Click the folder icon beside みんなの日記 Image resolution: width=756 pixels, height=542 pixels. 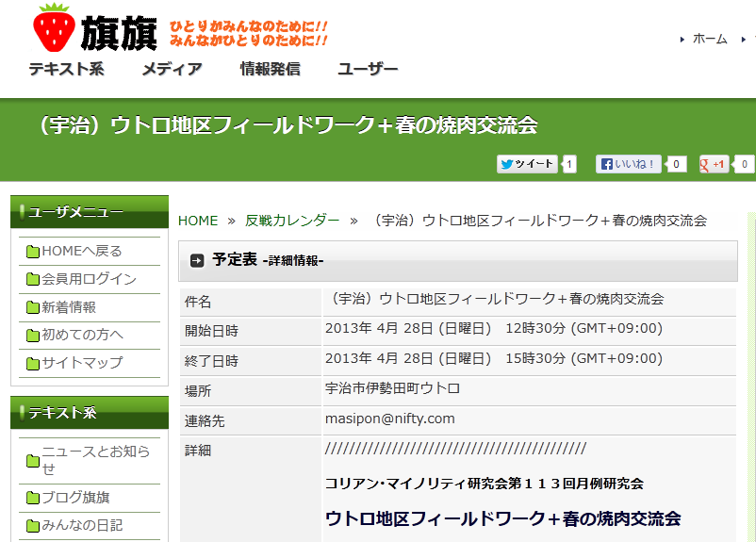click(x=32, y=526)
